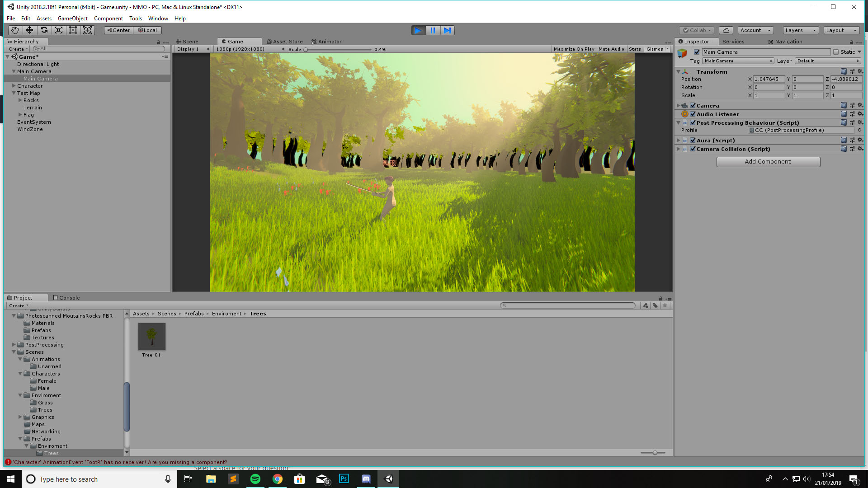Click the Step frame button
The image size is (868, 488).
point(447,30)
